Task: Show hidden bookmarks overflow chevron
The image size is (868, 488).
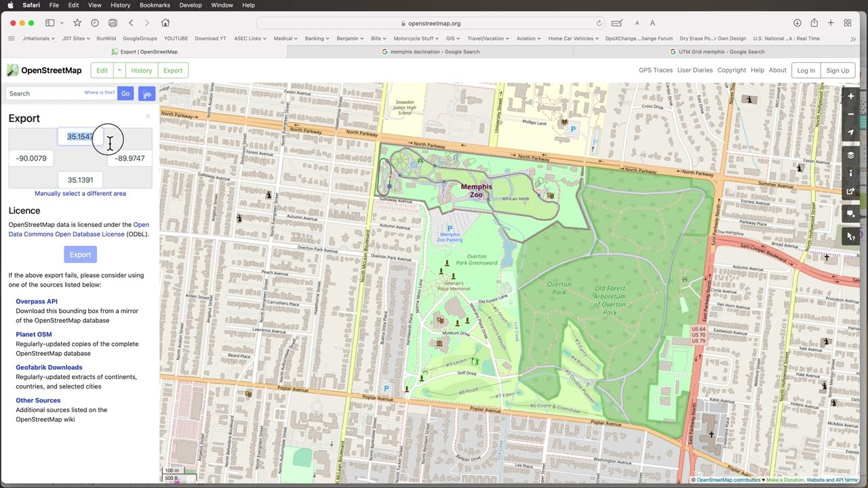Action: 854,39
